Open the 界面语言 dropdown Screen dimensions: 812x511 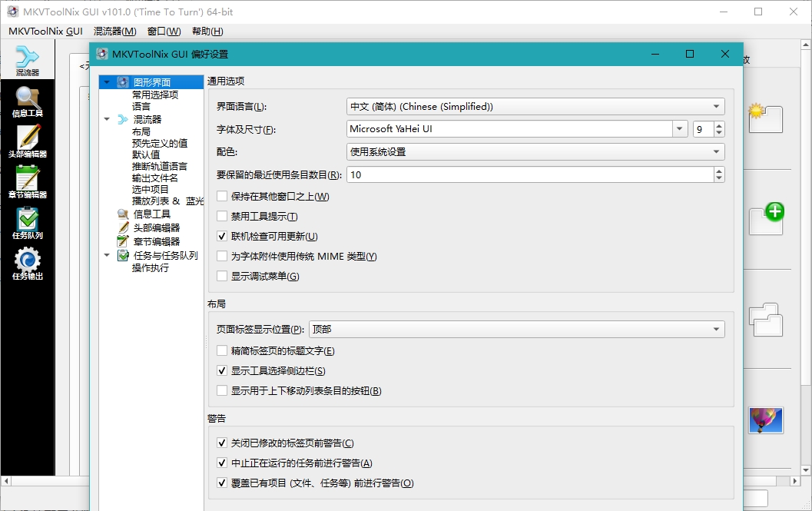(x=535, y=106)
